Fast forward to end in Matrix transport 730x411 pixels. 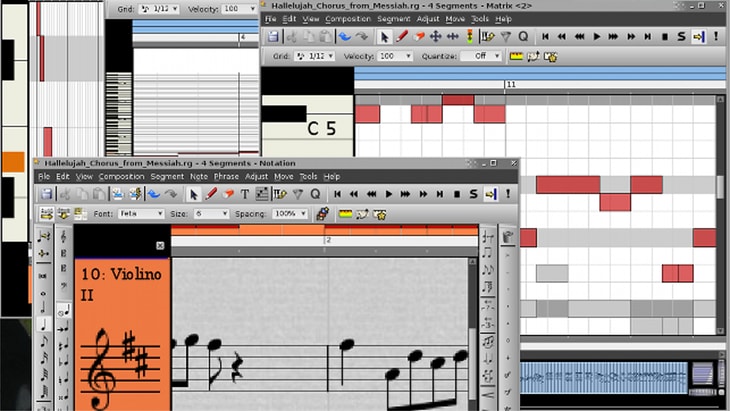tap(648, 37)
